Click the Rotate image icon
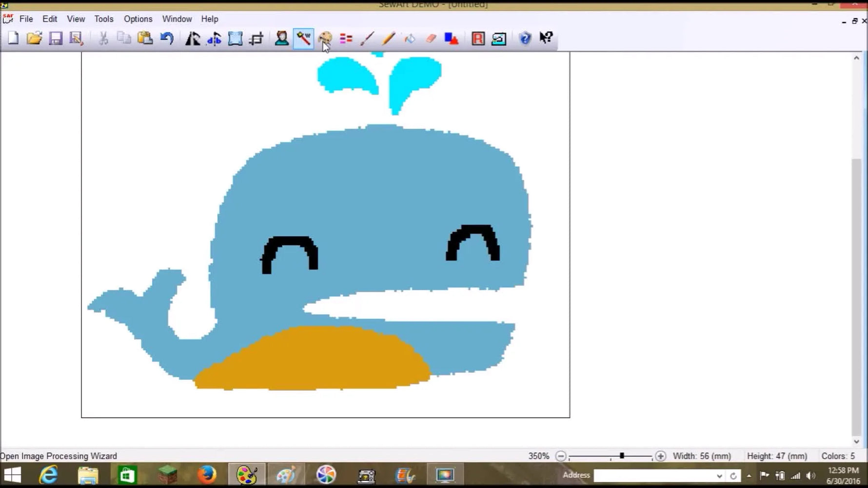The image size is (868, 488). tap(193, 38)
